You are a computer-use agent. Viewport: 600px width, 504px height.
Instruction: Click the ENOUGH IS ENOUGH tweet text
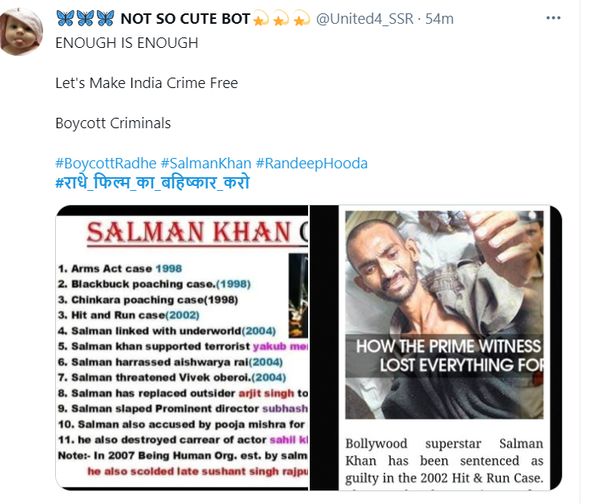pos(127,43)
